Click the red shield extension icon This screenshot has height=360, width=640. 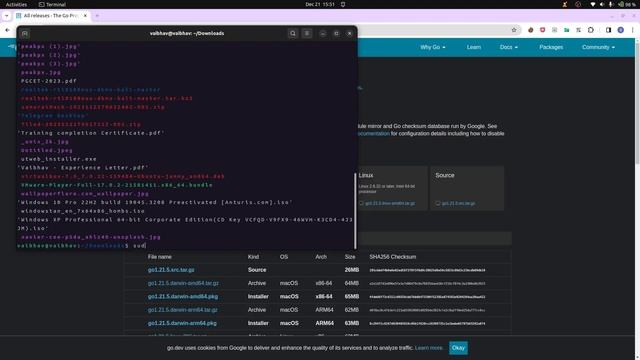tap(542, 30)
